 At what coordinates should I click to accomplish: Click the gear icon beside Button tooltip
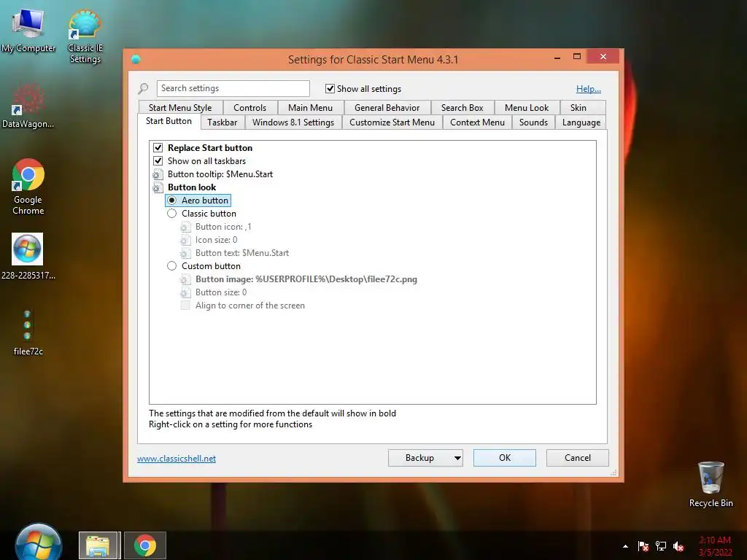pos(158,174)
